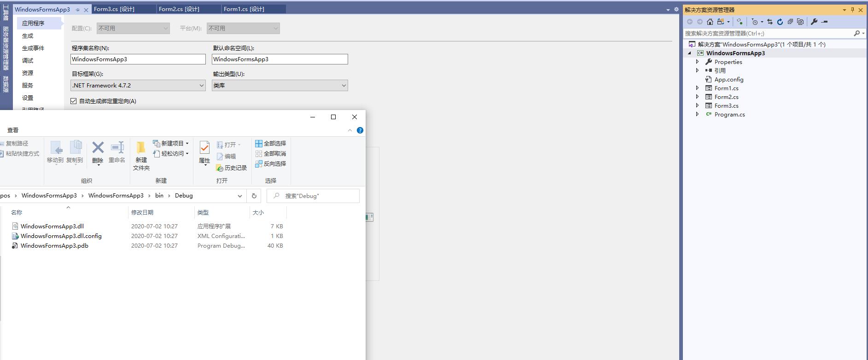Click the Assembly name input field
This screenshot has height=360, width=868.
coord(138,59)
